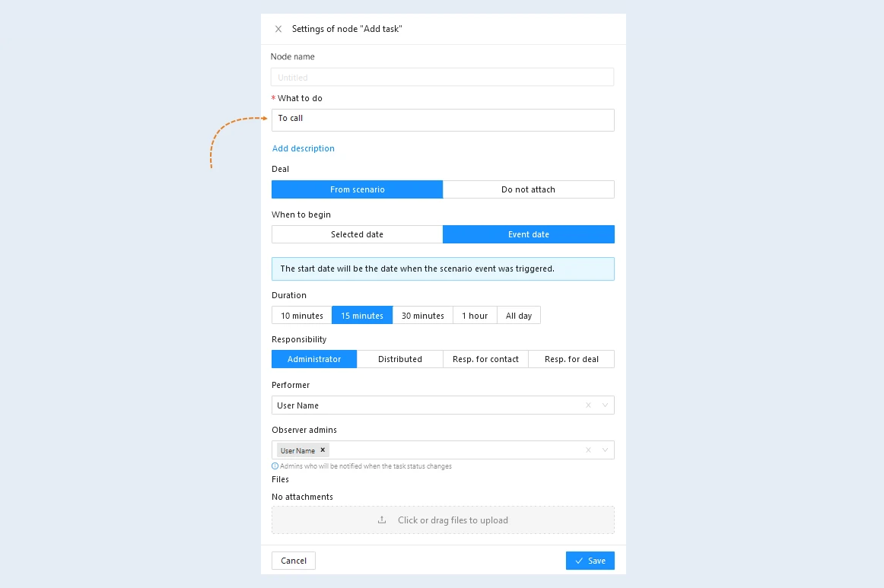This screenshot has width=884, height=588.
Task: Switch When to begin to Selected date
Action: tap(358, 234)
